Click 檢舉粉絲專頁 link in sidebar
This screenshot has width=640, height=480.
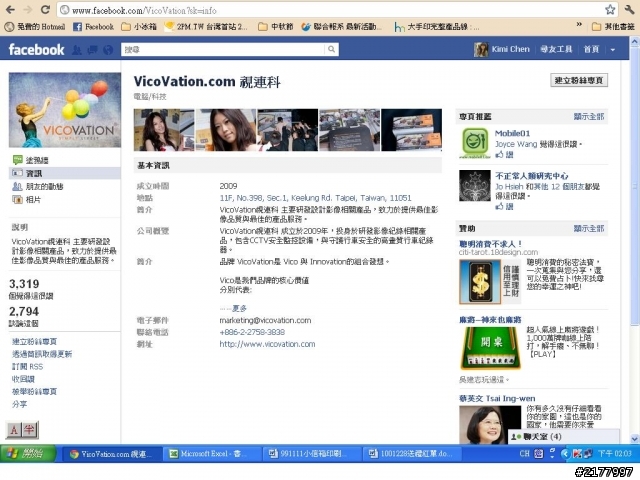34,391
